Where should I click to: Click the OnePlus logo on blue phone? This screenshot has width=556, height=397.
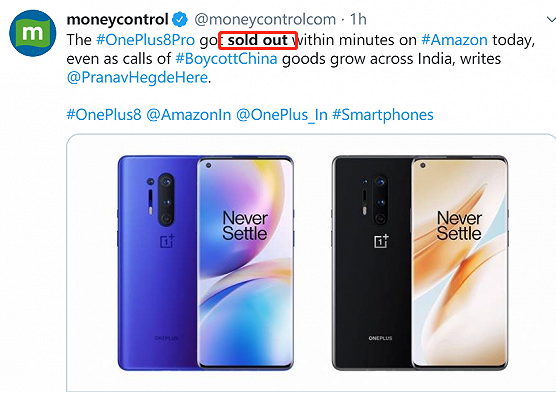point(167,241)
